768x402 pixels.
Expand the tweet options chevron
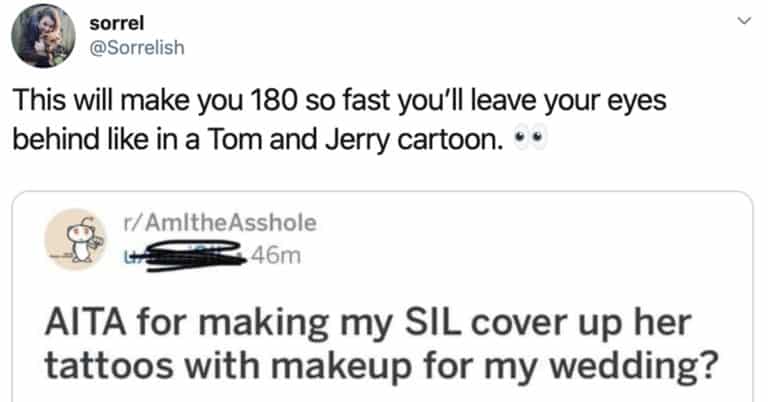[741, 21]
